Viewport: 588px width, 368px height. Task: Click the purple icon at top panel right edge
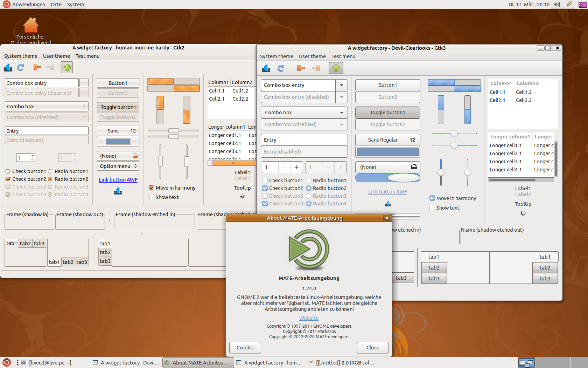tap(583, 4)
